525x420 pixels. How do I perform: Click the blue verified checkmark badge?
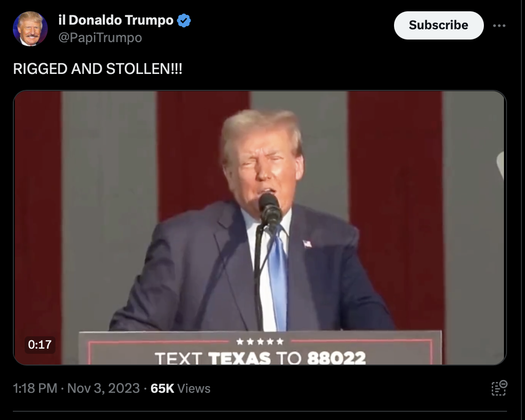pos(184,21)
